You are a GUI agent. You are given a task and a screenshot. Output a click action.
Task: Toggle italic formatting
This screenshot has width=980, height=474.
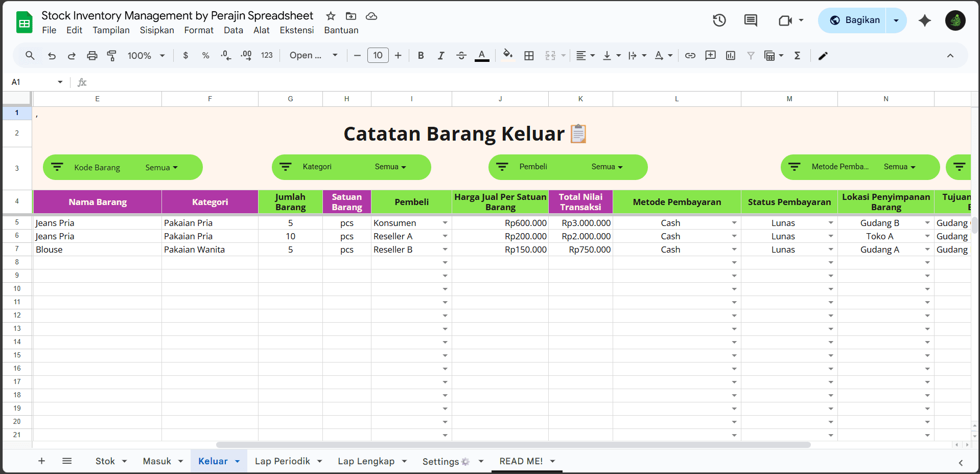coord(441,55)
